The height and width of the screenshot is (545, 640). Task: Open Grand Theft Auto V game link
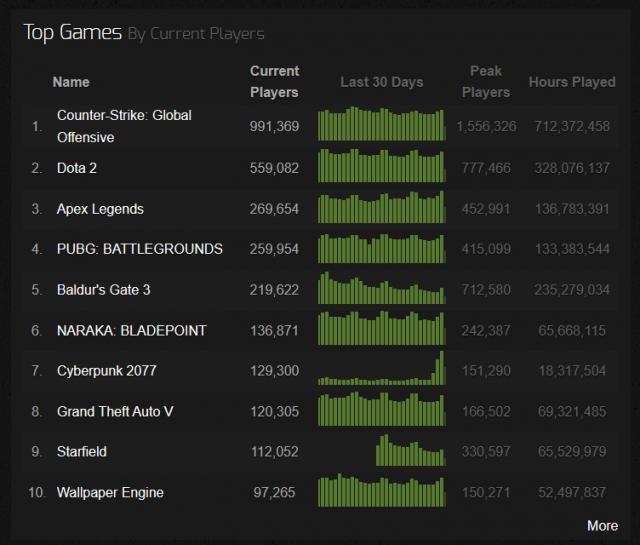(115, 412)
